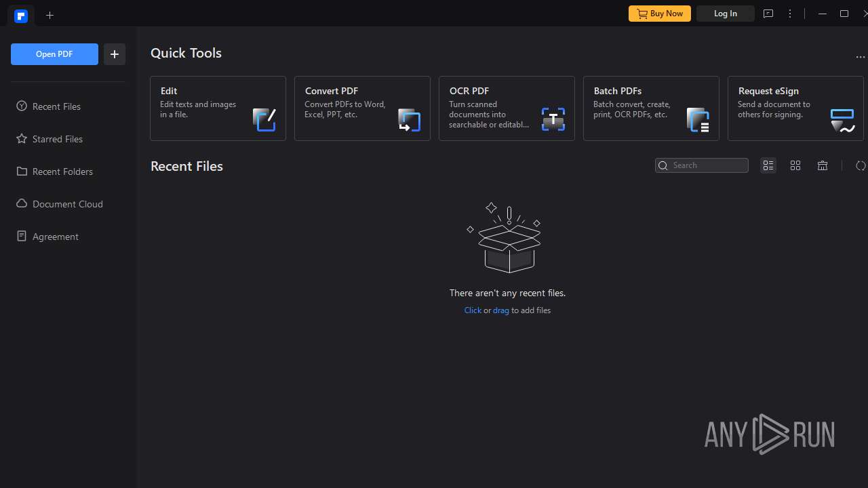Click the Convert PDF arrow icon
The image size is (868, 488).
pos(409,119)
